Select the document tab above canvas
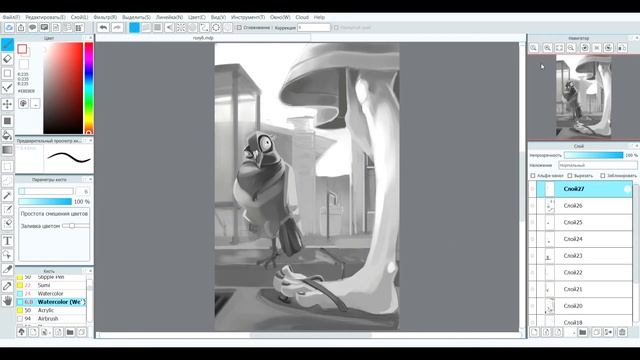The width and height of the screenshot is (640, 360). pyautogui.click(x=203, y=38)
